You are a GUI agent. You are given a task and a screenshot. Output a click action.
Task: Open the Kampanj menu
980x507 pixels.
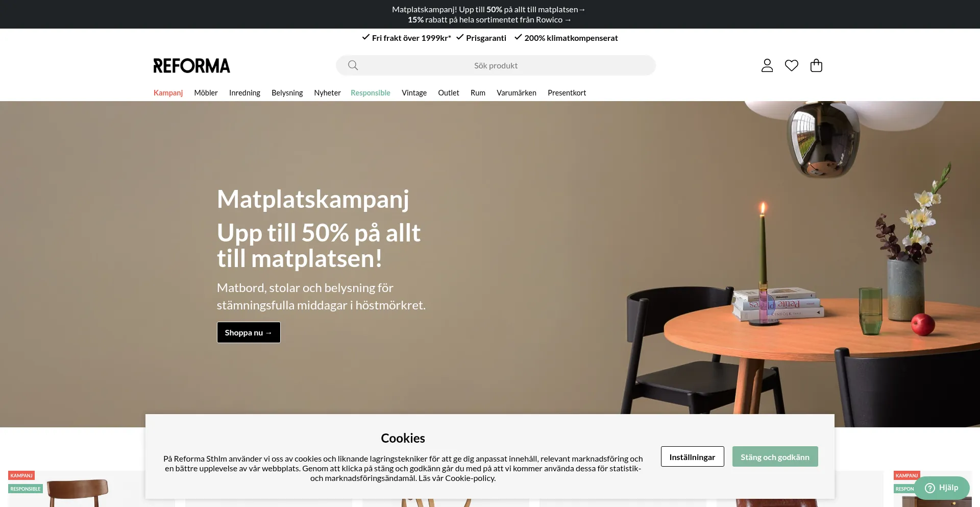168,92
